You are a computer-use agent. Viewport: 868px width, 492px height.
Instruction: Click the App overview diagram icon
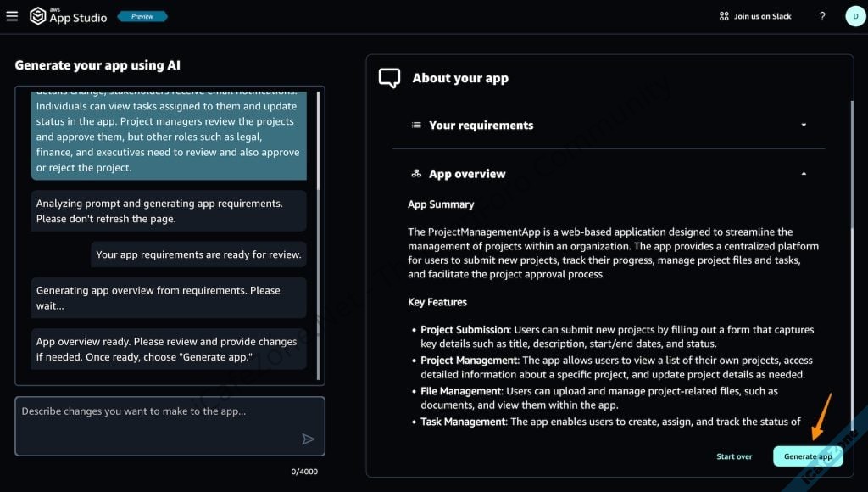pos(416,174)
